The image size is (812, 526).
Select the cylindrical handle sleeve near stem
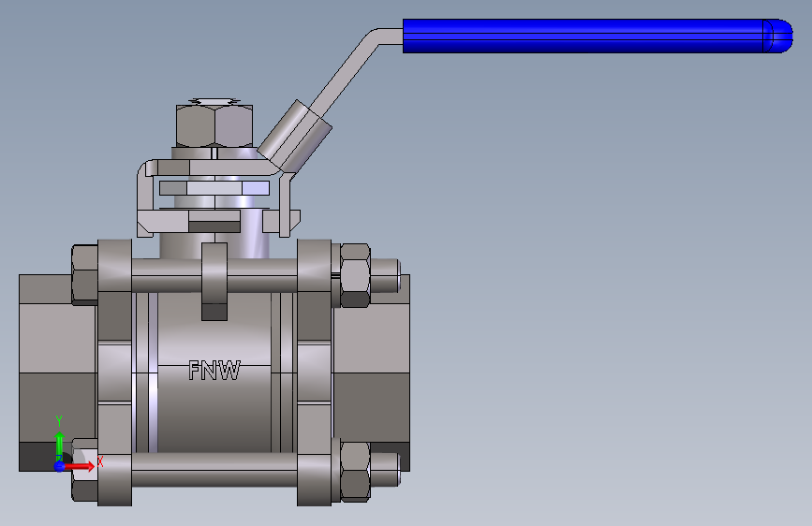coord(295,136)
